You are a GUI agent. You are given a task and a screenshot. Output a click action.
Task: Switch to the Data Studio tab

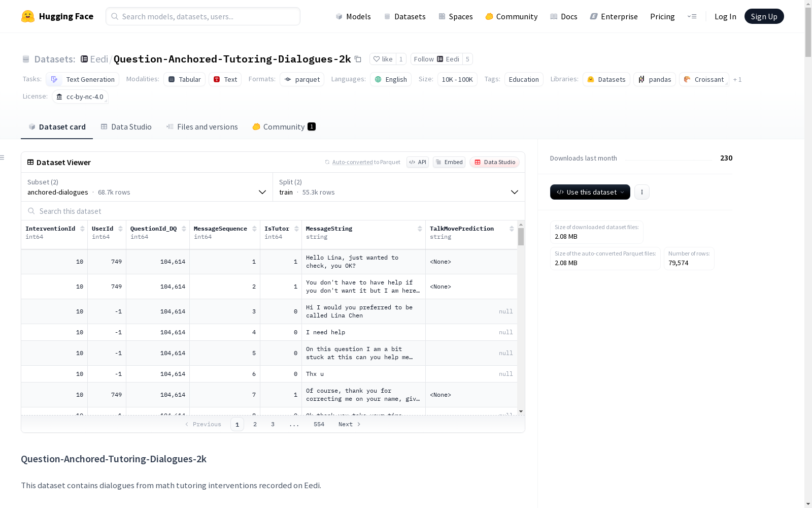126,127
